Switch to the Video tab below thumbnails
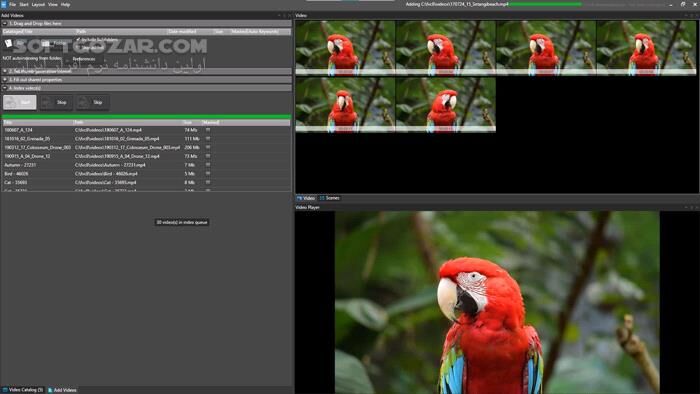Image resolution: width=700 pixels, height=394 pixels. click(306, 198)
